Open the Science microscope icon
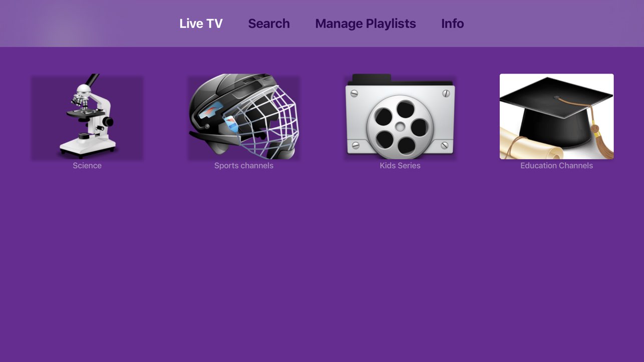Viewport: 644px width, 362px height. pyautogui.click(x=87, y=117)
